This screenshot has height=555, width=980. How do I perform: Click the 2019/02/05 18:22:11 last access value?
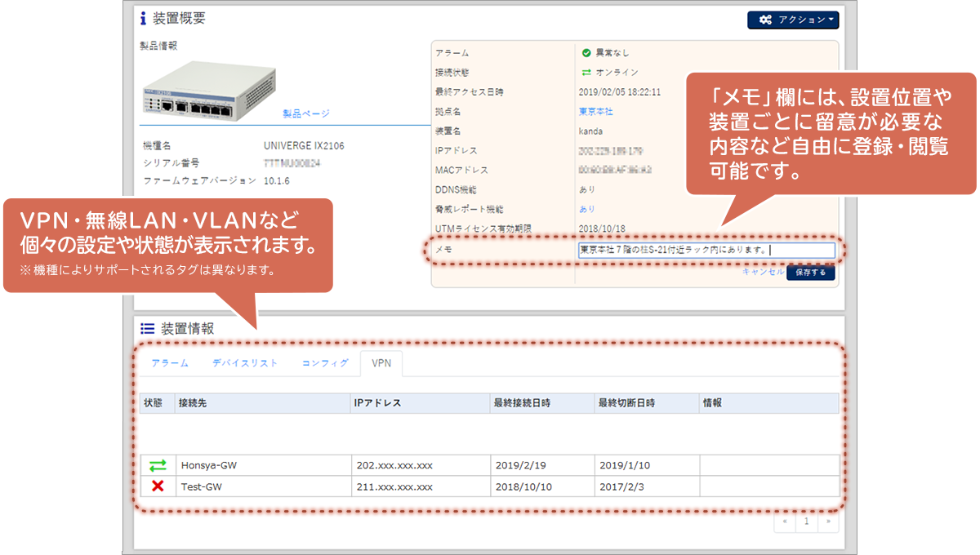620,91
